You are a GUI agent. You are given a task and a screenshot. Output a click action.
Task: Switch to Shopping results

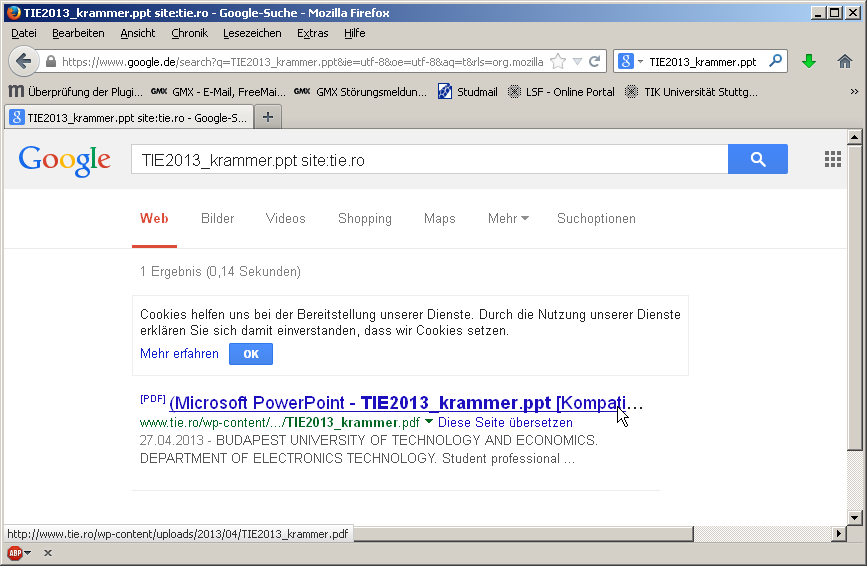point(364,219)
